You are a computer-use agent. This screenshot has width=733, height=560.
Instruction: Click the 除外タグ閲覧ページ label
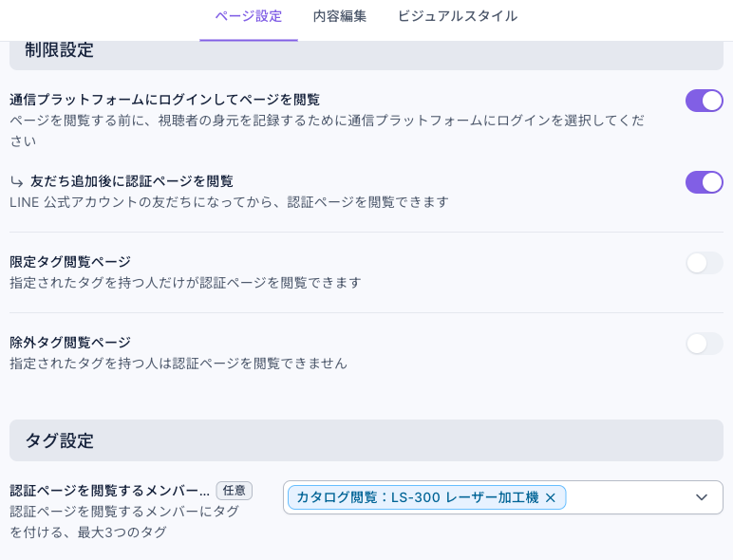click(x=70, y=343)
